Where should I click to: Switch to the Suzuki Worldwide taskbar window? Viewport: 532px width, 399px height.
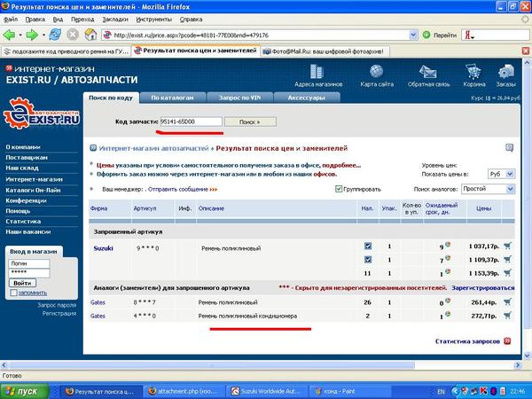click(x=269, y=392)
